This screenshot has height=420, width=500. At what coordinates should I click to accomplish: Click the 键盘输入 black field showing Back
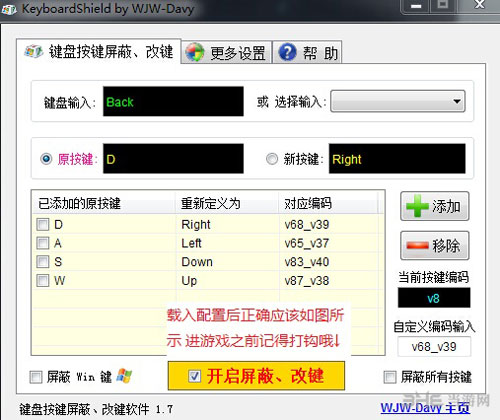pyautogui.click(x=173, y=101)
